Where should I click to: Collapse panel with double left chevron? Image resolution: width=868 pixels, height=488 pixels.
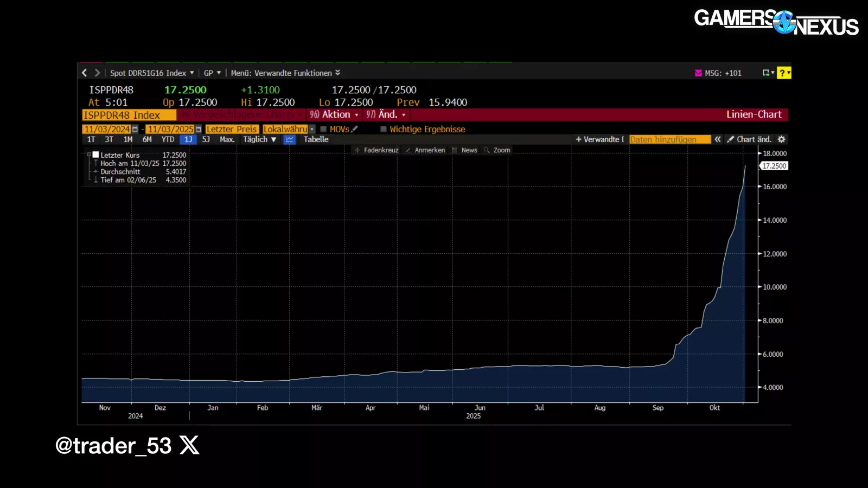(718, 139)
